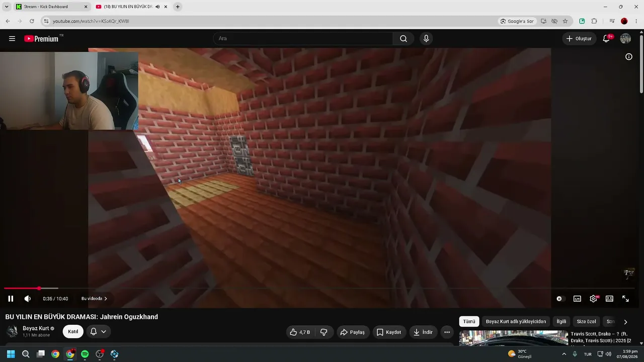644x362 pixels.
Task: Click the YouTube search magnifier button
Action: pyautogui.click(x=404, y=39)
